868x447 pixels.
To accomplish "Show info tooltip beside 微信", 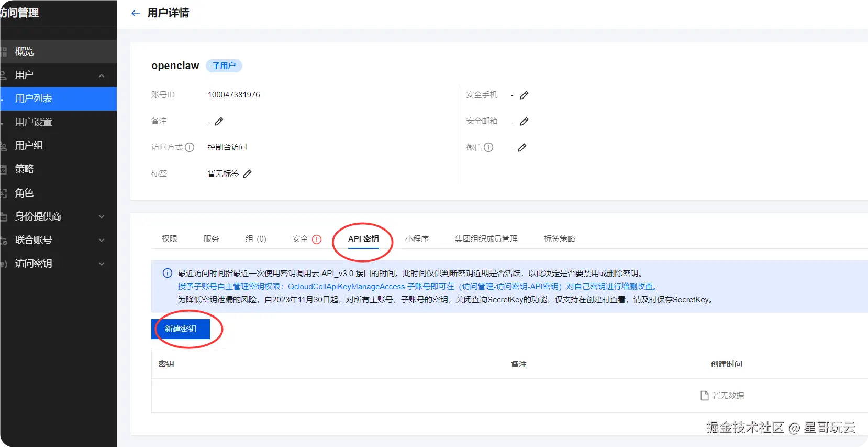I will [x=488, y=147].
